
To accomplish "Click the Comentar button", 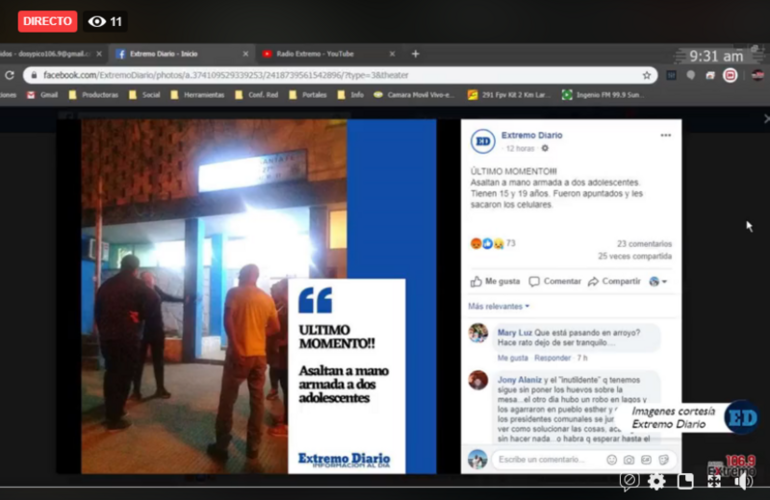I will pyautogui.click(x=555, y=281).
